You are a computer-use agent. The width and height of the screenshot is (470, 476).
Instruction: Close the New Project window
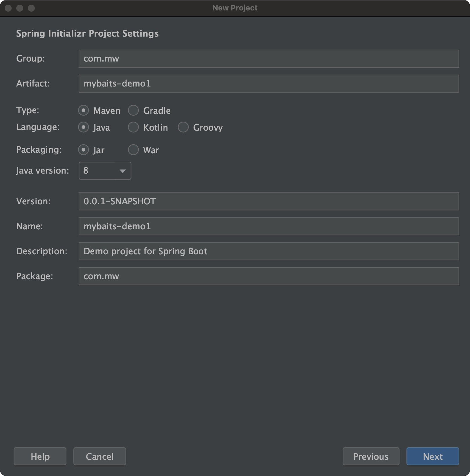pyautogui.click(x=8, y=8)
